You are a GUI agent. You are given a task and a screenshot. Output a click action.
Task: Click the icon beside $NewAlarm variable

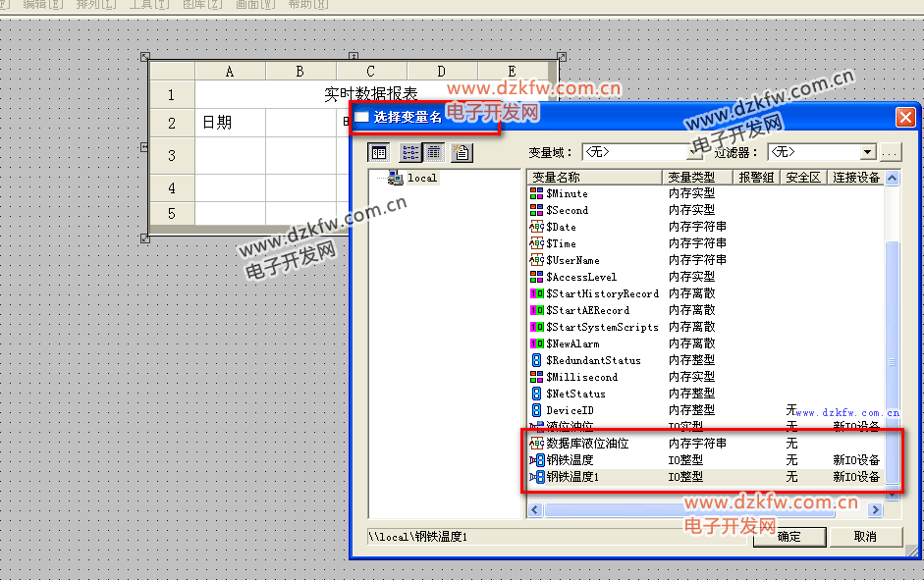click(536, 343)
